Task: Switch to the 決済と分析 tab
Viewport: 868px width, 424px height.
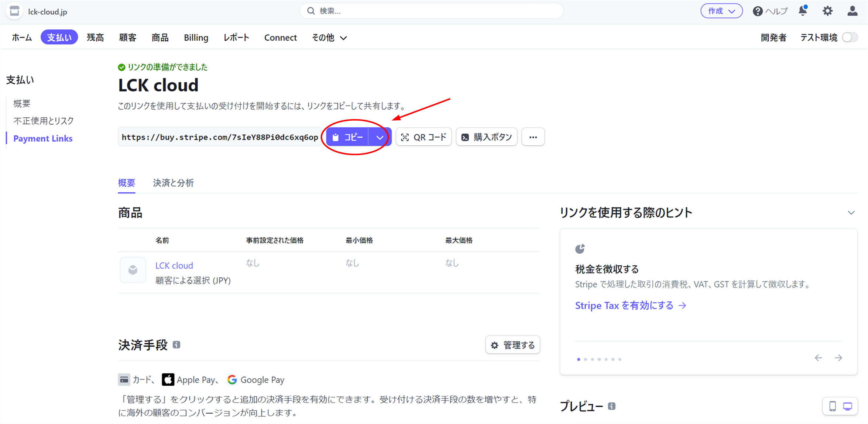Action: [173, 183]
